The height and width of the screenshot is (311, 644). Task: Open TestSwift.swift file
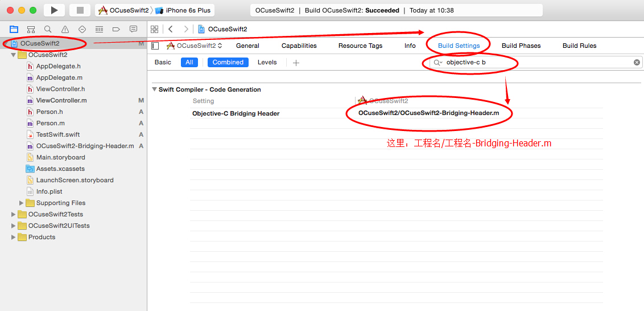[58, 134]
